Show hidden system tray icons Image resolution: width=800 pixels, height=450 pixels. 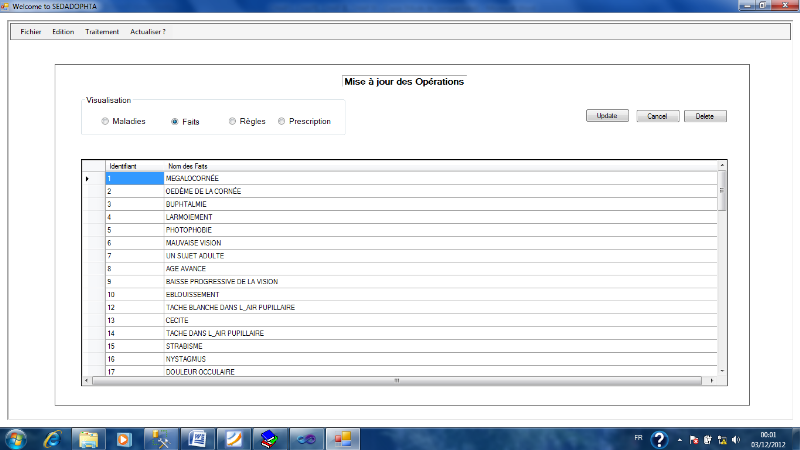point(680,439)
